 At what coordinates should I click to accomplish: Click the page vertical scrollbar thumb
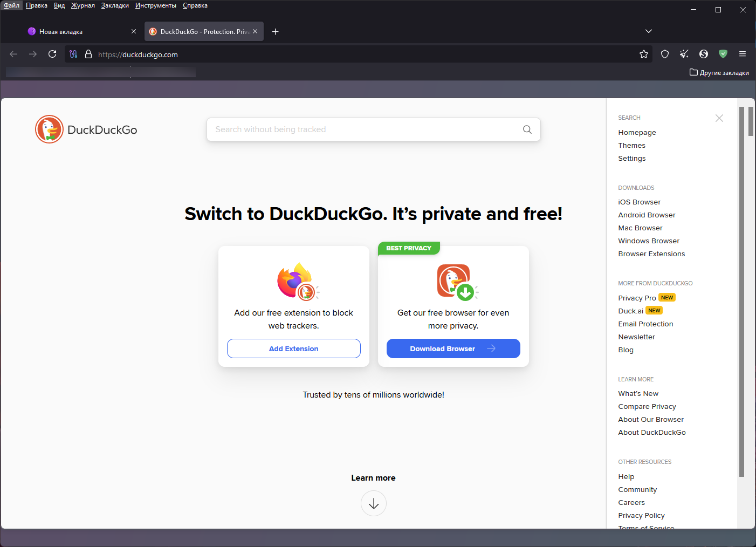751,121
